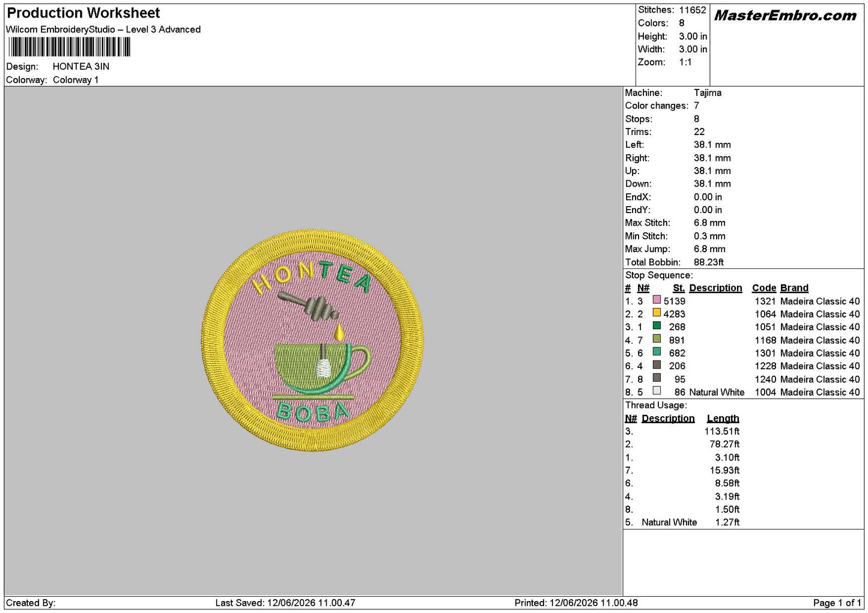Click stitch count 4283 in stop sequence
The width and height of the screenshot is (868, 613).
pos(675,314)
